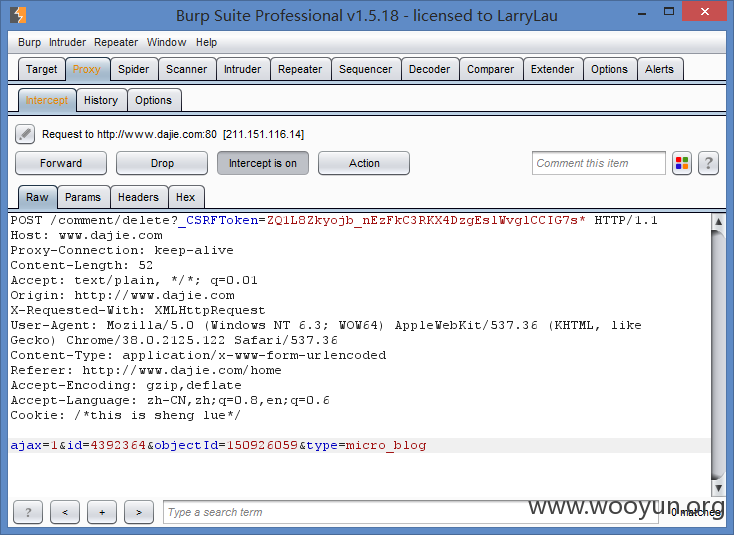
Task: Open the highlight color picker icon
Action: tap(682, 163)
